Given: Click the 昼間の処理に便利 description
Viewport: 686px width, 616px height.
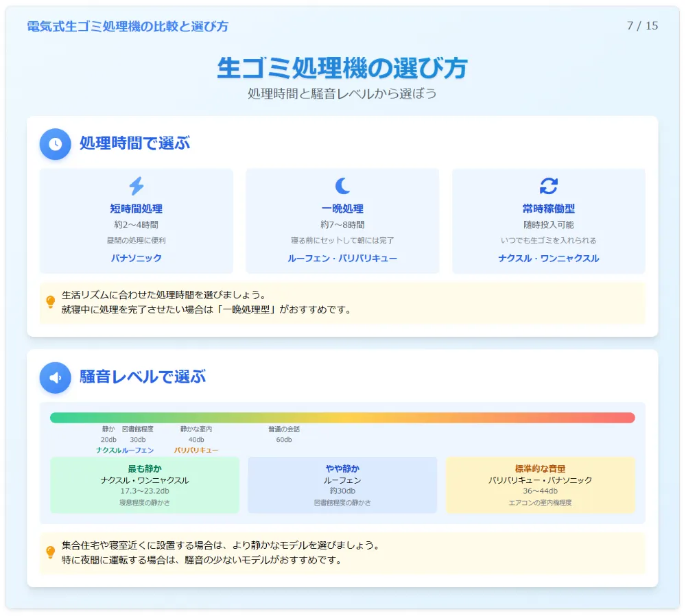Looking at the screenshot, I should coord(137,241).
